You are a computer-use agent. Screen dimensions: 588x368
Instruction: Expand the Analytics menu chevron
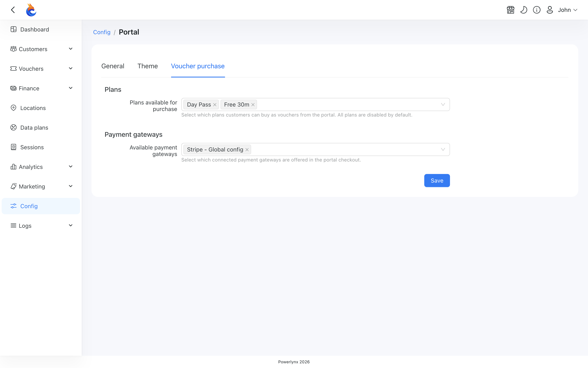(71, 167)
